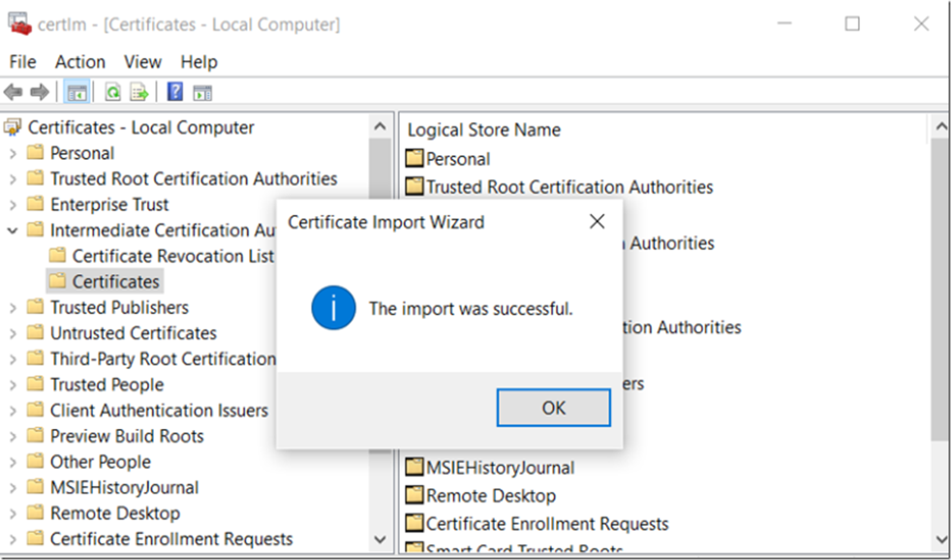Minimize the certlm window

784,24
